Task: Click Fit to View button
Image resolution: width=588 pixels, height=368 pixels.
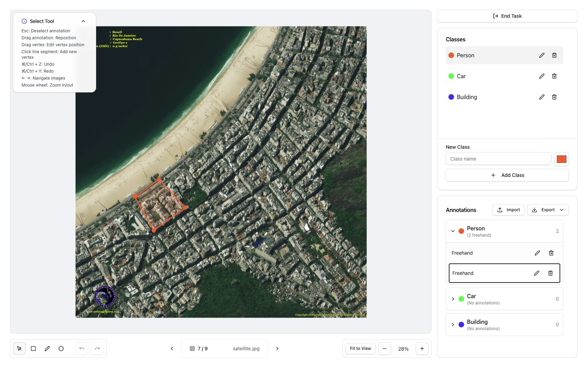Action: pyautogui.click(x=360, y=349)
